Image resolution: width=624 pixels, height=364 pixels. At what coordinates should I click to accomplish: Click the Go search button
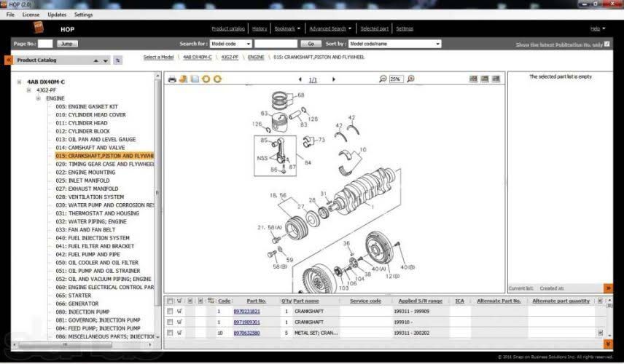tap(311, 44)
